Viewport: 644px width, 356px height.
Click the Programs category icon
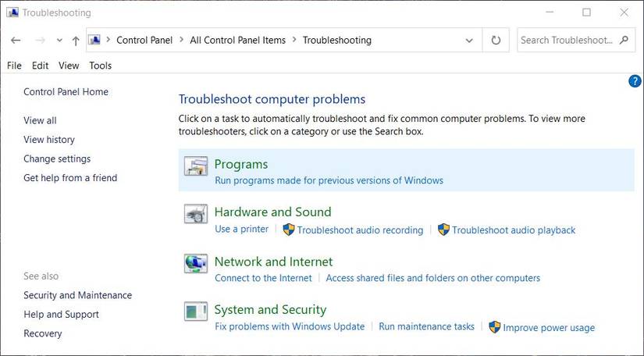pos(195,166)
